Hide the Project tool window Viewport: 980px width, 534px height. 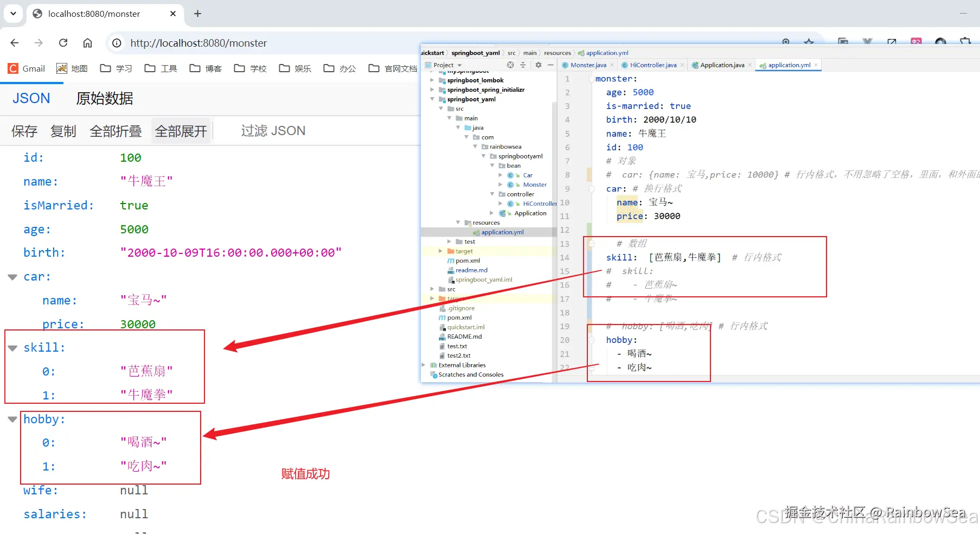pos(550,65)
